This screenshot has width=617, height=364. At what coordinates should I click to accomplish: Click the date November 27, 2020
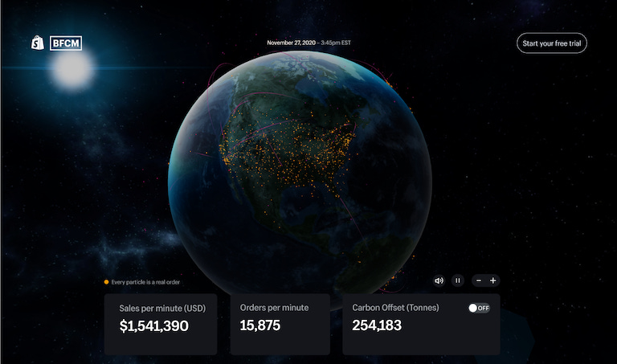[291, 43]
